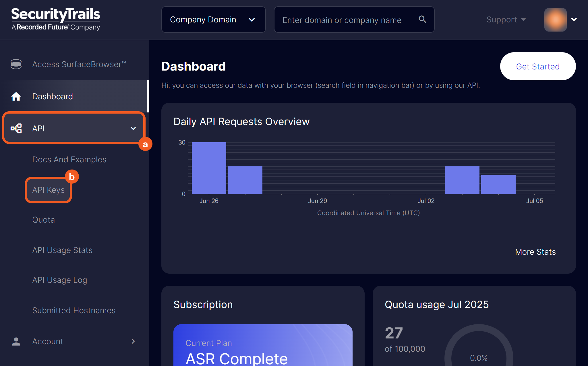Go to API Keys
This screenshot has width=588, height=366.
[48, 190]
